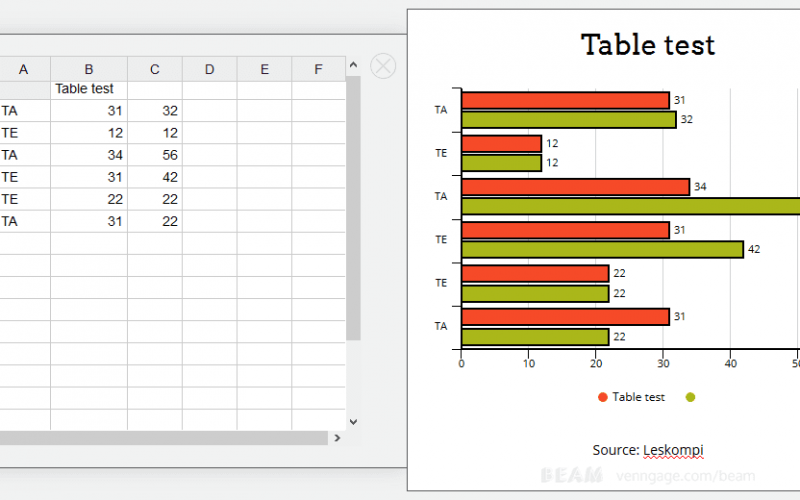Screen dimensions: 800x500
Task: Select column A header
Action: [x=24, y=69]
